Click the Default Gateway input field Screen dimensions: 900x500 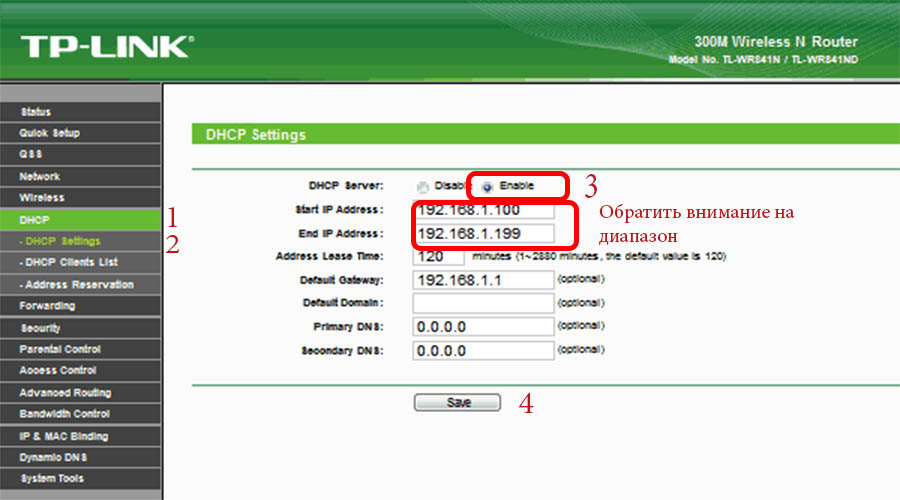[x=483, y=280]
